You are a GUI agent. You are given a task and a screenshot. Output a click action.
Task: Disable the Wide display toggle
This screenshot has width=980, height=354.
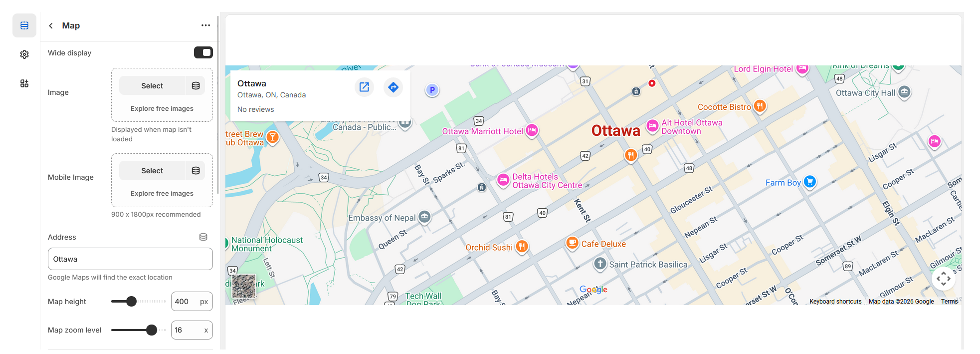[x=203, y=52]
